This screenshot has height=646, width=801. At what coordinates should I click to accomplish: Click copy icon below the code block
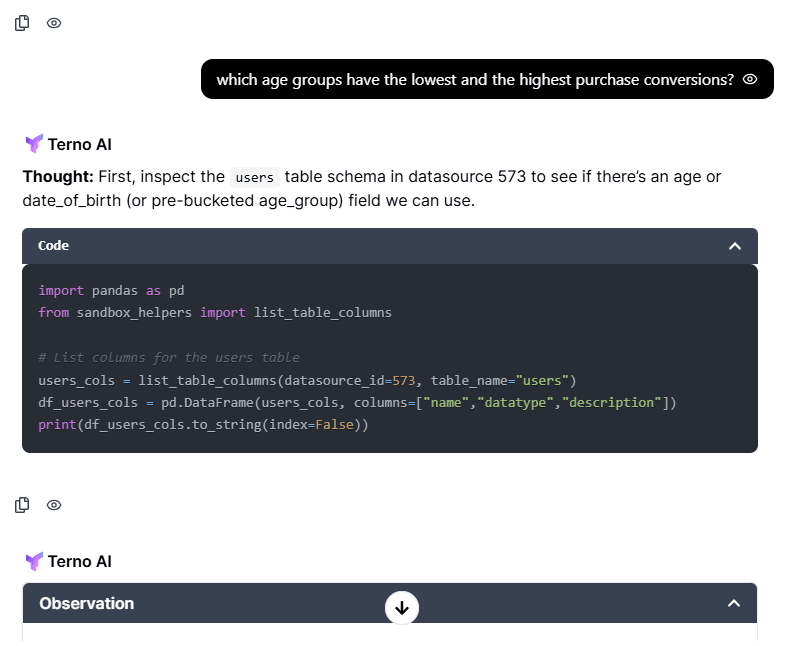coord(22,505)
